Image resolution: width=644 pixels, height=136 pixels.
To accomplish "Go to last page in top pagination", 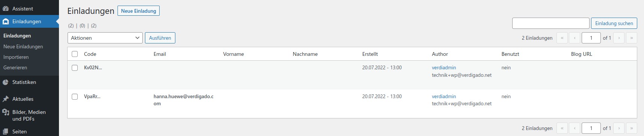I will (632, 38).
